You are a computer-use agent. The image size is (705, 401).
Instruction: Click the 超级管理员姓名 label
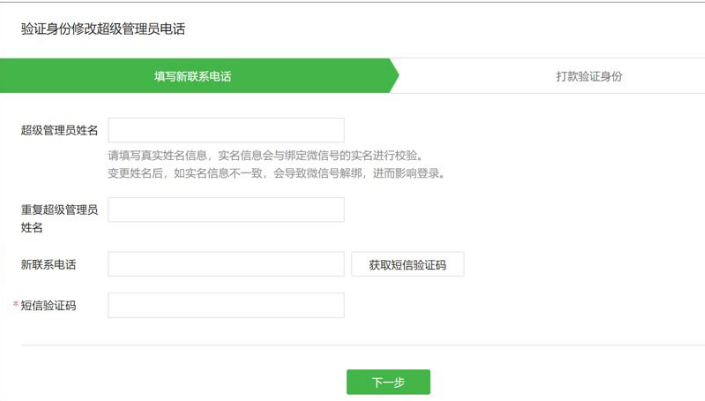click(59, 130)
